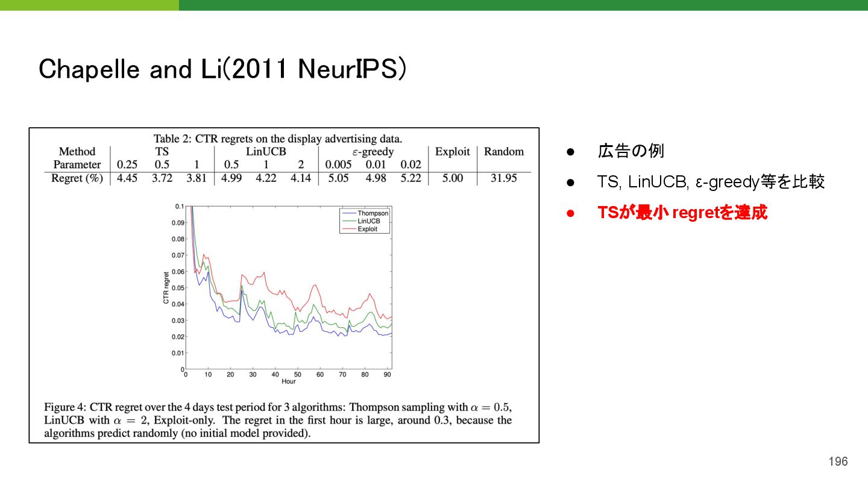Select the regret value 4.14
The image size is (868, 488).
click(x=301, y=178)
